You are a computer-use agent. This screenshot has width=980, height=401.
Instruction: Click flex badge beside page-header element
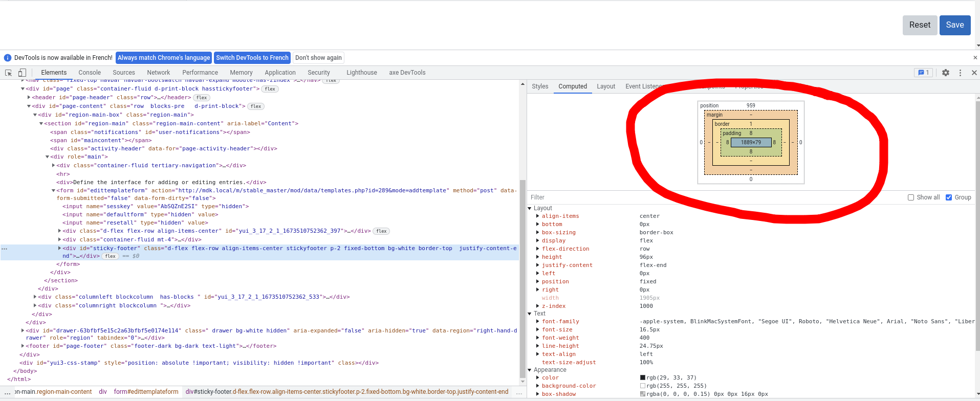pos(202,98)
